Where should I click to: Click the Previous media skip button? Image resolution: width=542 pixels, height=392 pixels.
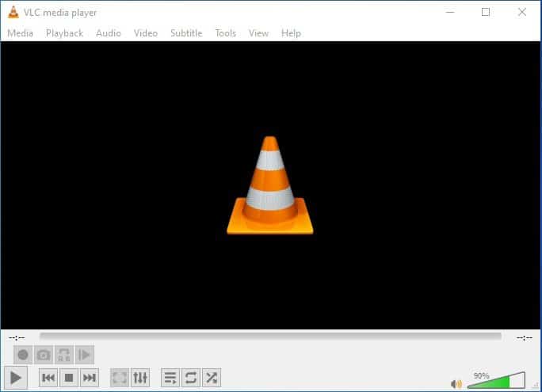click(48, 378)
